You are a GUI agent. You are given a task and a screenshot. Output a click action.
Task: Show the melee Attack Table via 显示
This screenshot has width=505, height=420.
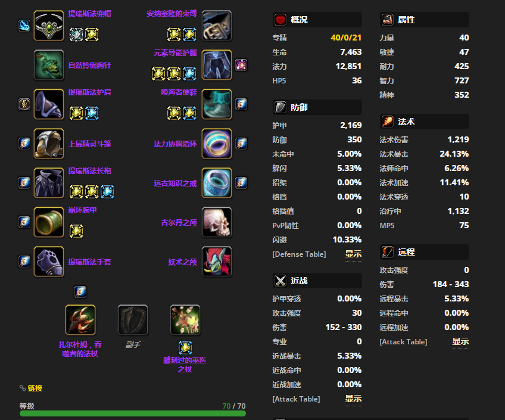(353, 399)
